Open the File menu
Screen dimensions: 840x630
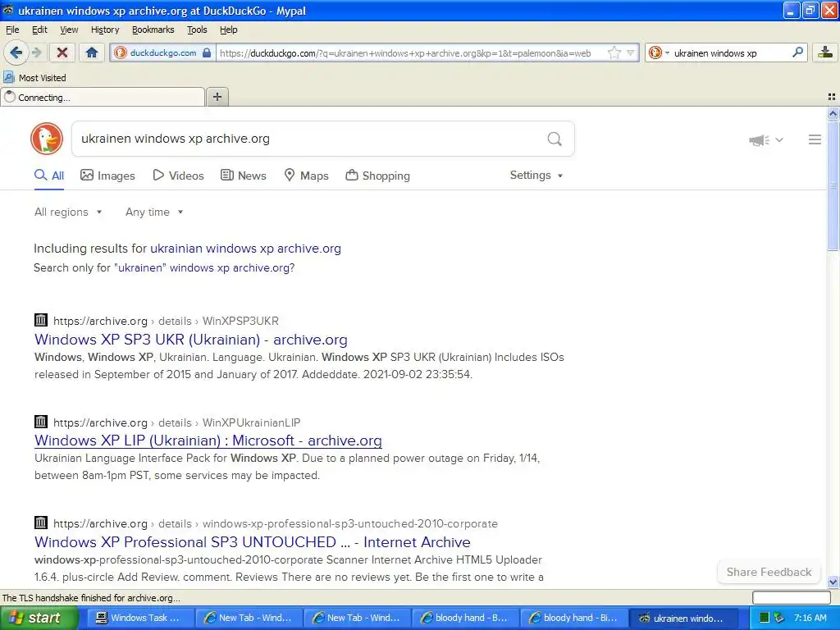pyautogui.click(x=12, y=30)
